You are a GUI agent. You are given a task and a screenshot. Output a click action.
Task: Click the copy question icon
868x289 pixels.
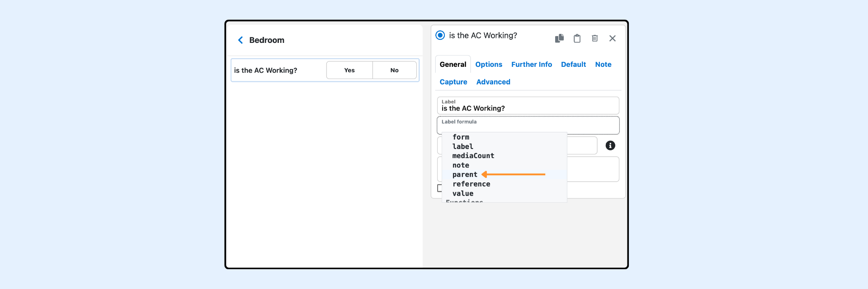[559, 38]
